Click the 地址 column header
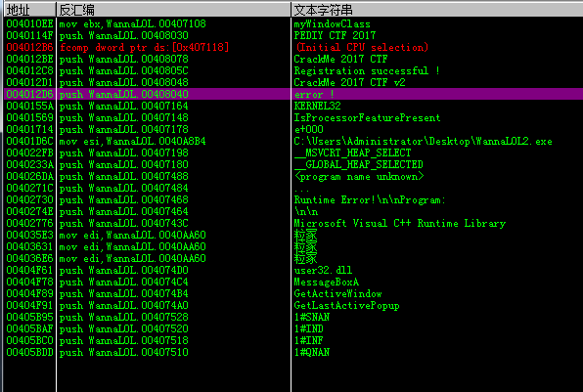 (29, 10)
